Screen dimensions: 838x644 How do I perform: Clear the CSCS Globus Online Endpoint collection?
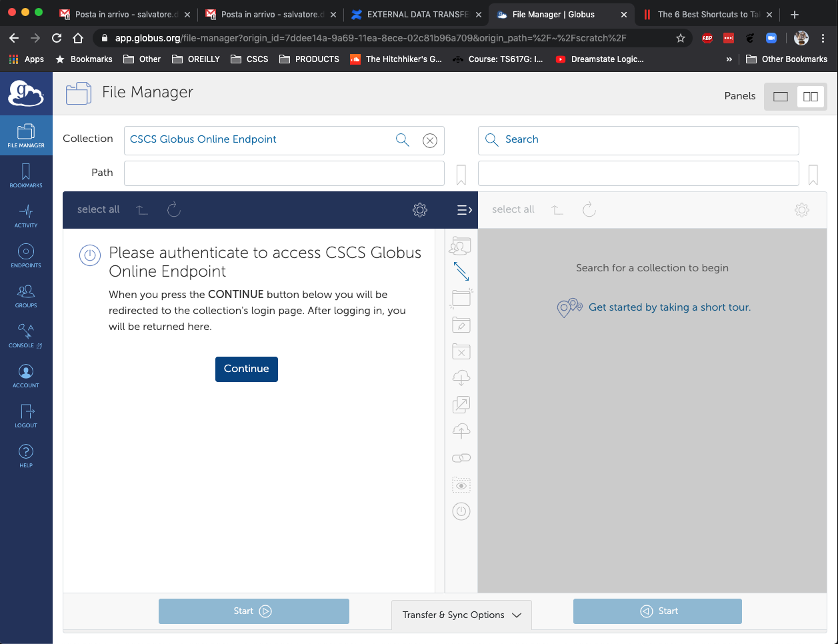pos(430,140)
